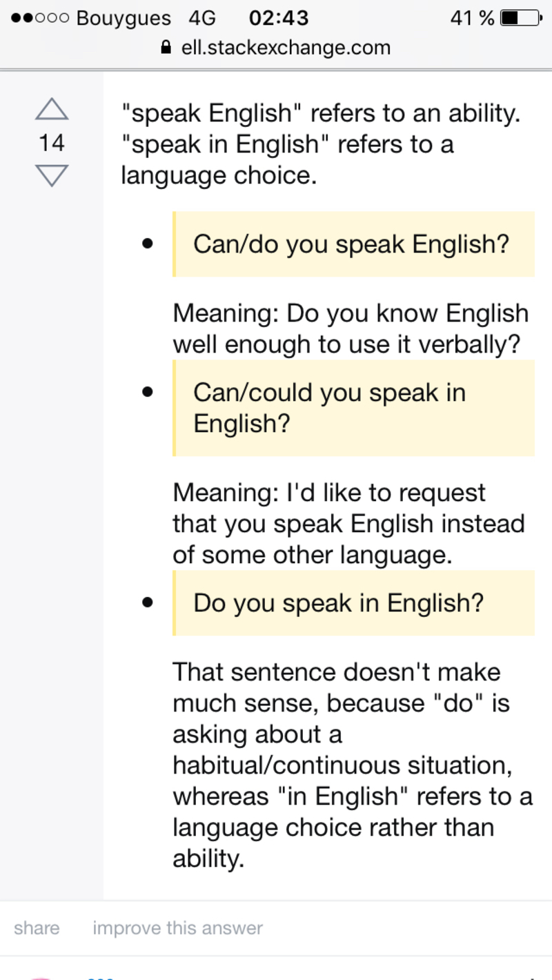Downvote the answer with the down arrow

[52, 175]
